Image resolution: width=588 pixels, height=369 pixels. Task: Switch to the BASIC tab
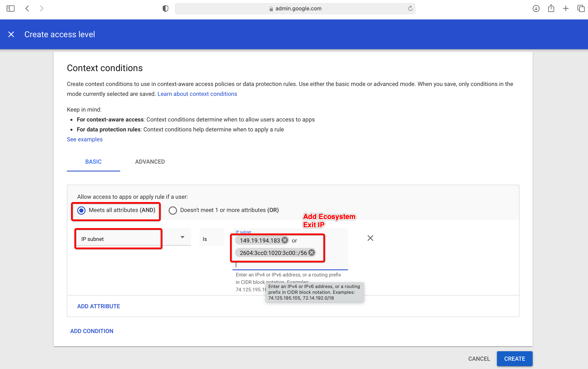click(93, 162)
